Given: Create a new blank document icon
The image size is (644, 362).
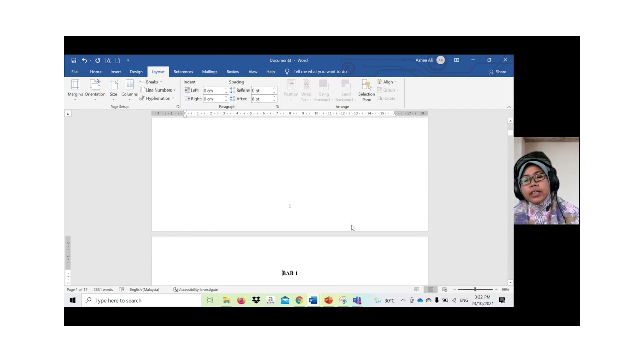Looking at the screenshot, I should coord(118,60).
